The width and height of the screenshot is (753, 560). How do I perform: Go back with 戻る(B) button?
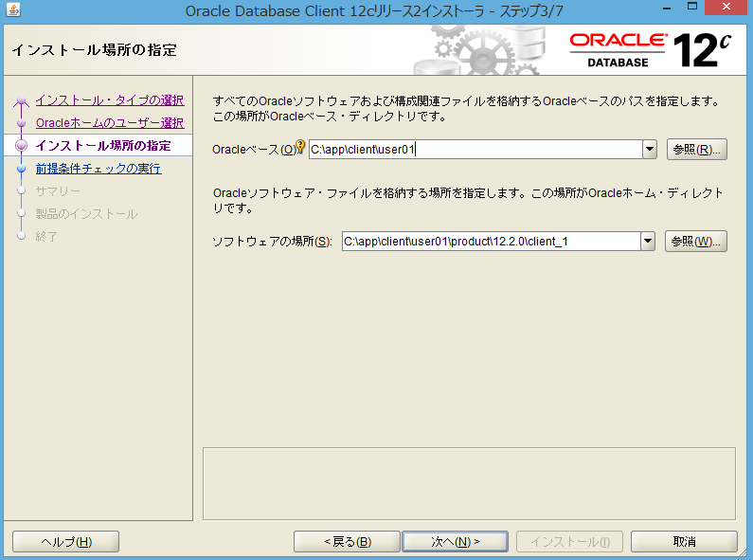pos(347,542)
